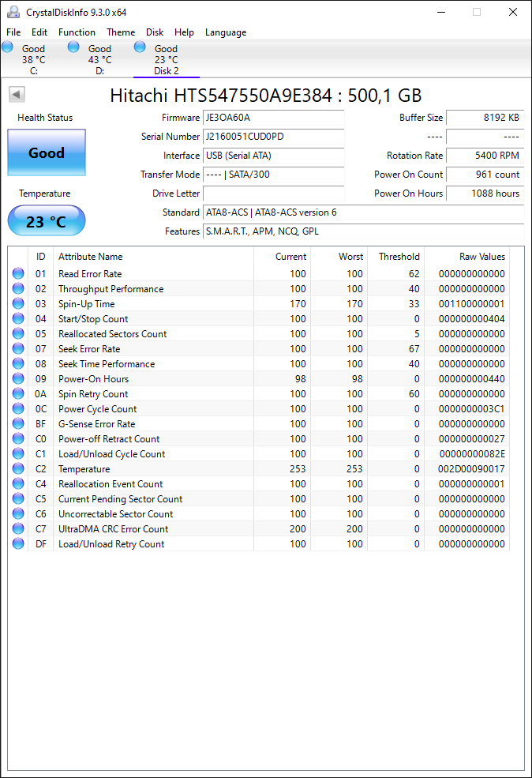Click the empty Drive Letter field
This screenshot has width=532, height=778.
click(274, 193)
